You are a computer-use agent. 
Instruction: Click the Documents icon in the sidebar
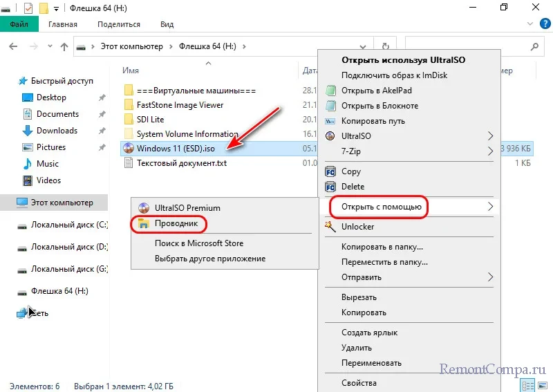28,114
